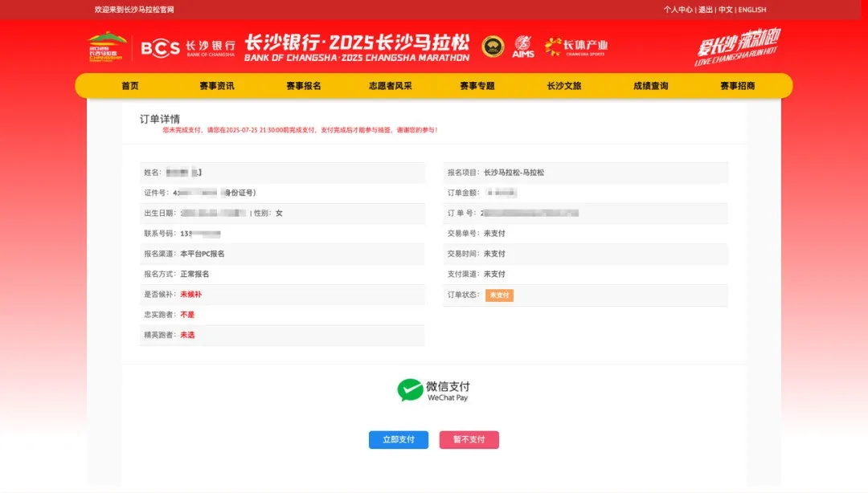Open the 首页 home menu item

pos(130,86)
